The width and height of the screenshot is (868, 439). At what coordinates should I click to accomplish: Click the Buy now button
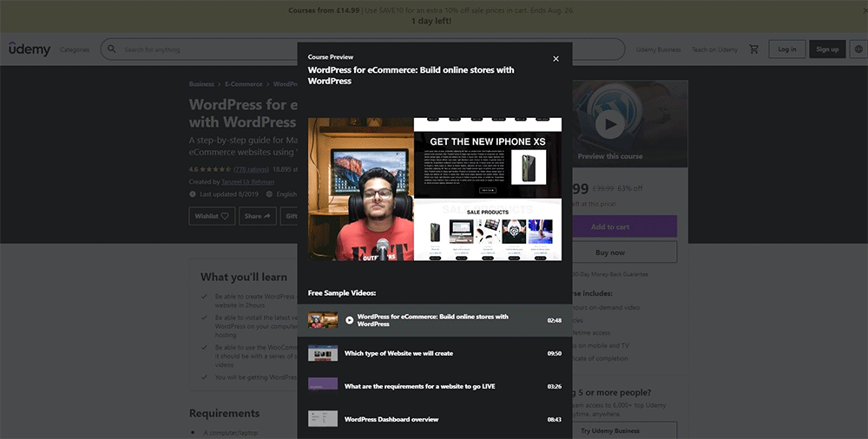click(610, 252)
